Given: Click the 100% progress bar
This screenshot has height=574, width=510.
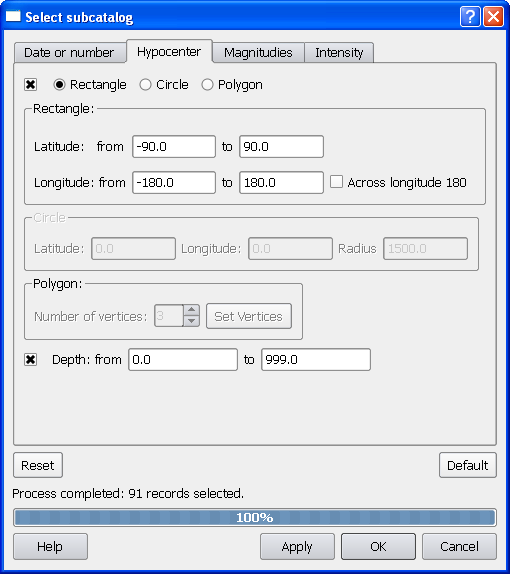Looking at the screenshot, I should (255, 517).
